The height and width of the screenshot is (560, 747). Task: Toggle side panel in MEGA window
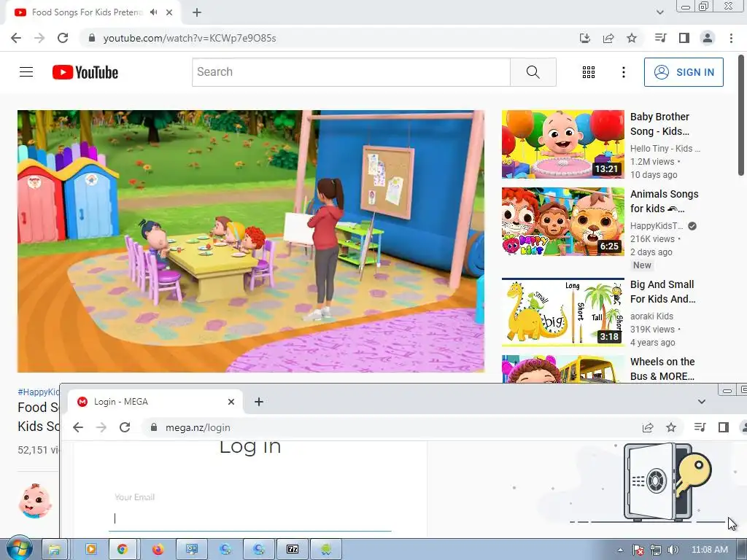(x=723, y=427)
